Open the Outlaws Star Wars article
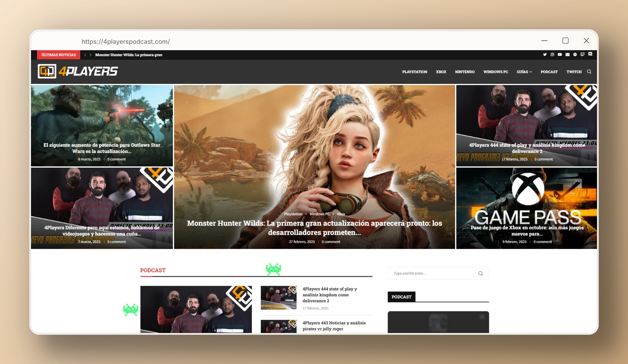 coord(102,148)
